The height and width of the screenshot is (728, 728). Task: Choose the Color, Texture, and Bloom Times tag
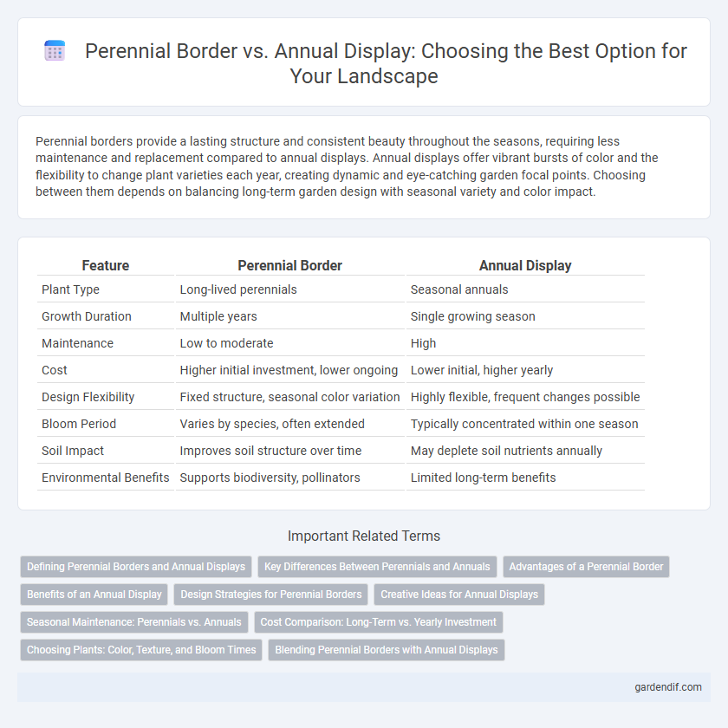pyautogui.click(x=141, y=650)
